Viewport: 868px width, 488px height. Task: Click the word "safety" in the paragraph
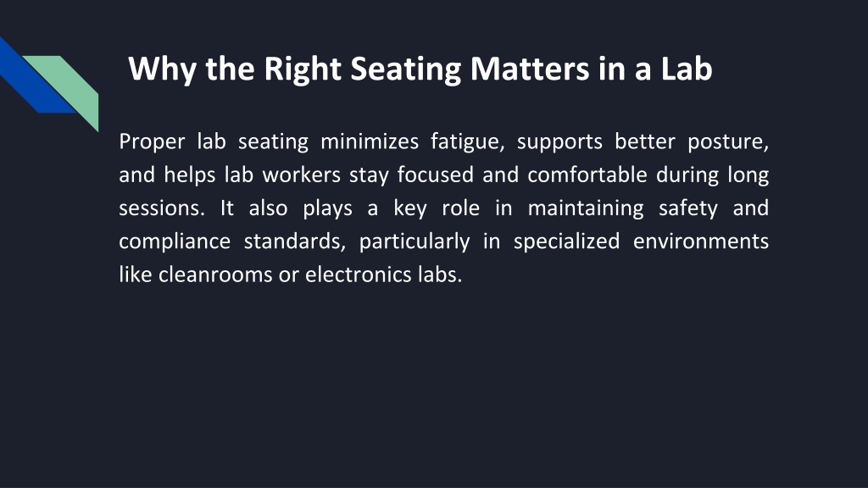click(x=687, y=208)
